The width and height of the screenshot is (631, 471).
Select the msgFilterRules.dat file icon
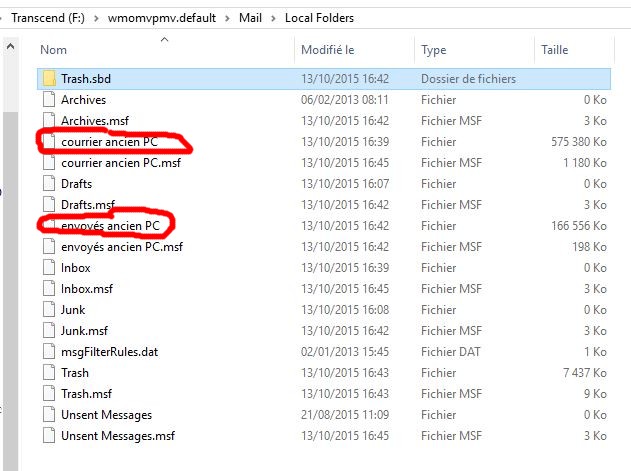point(49,352)
